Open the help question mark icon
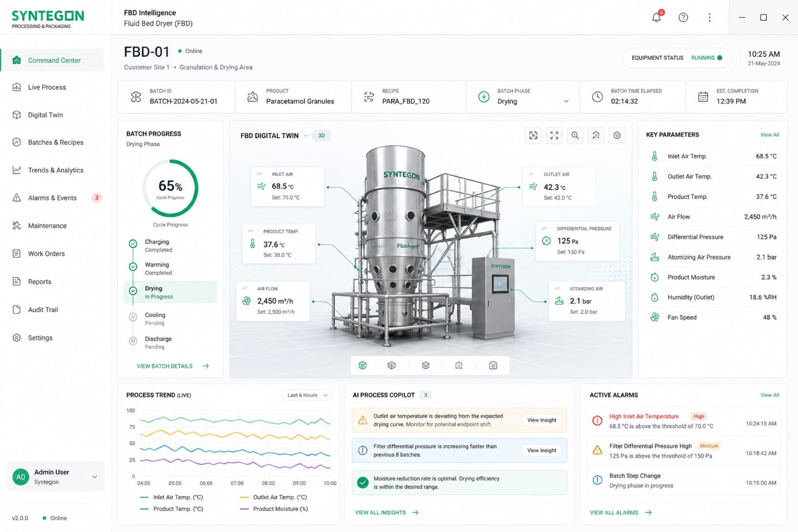 (x=683, y=17)
